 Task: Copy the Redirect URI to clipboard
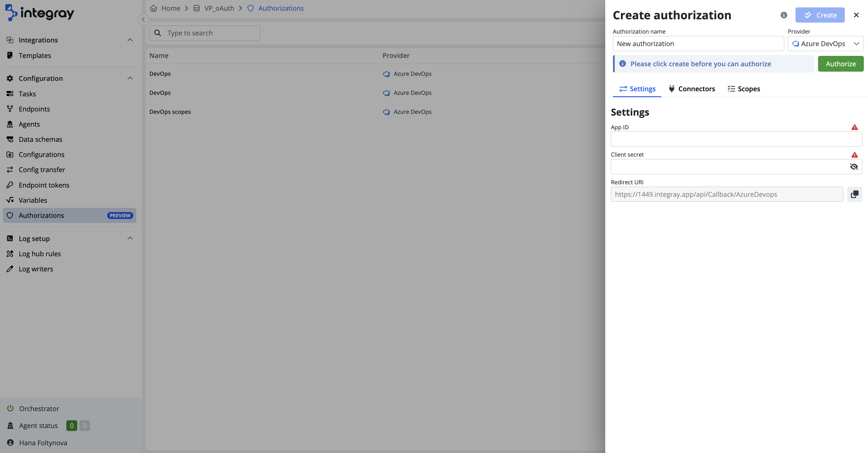[x=855, y=194]
